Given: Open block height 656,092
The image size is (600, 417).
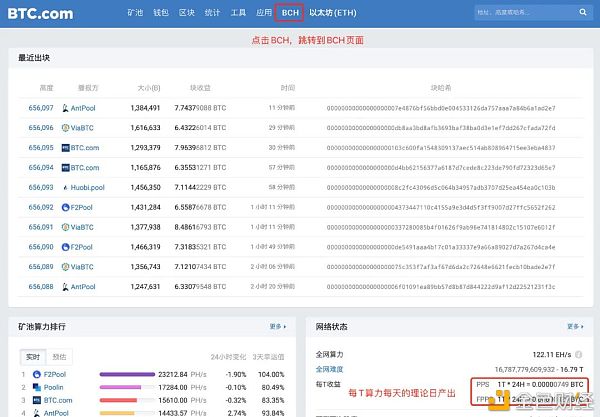Looking at the screenshot, I should (41, 207).
